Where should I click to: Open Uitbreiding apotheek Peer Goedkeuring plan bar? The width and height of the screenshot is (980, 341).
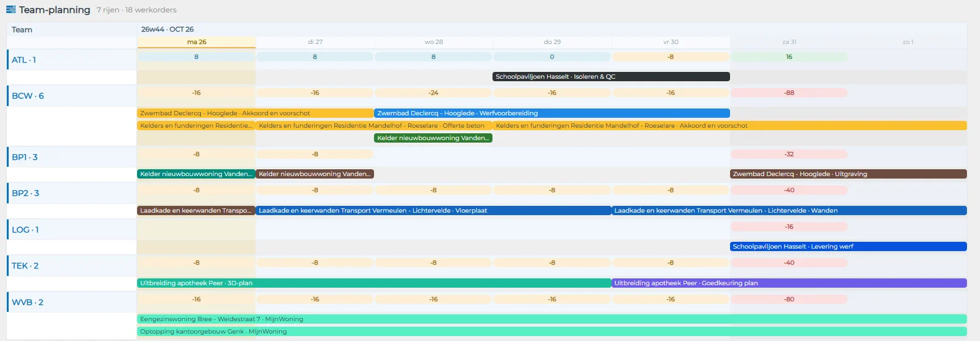click(789, 283)
